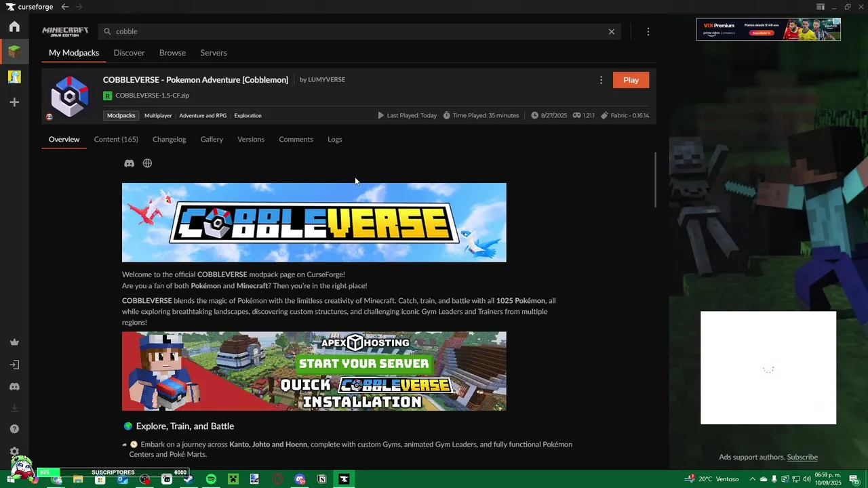Click the Subscribe link under the ads
The height and width of the screenshot is (488, 868).
point(802,457)
